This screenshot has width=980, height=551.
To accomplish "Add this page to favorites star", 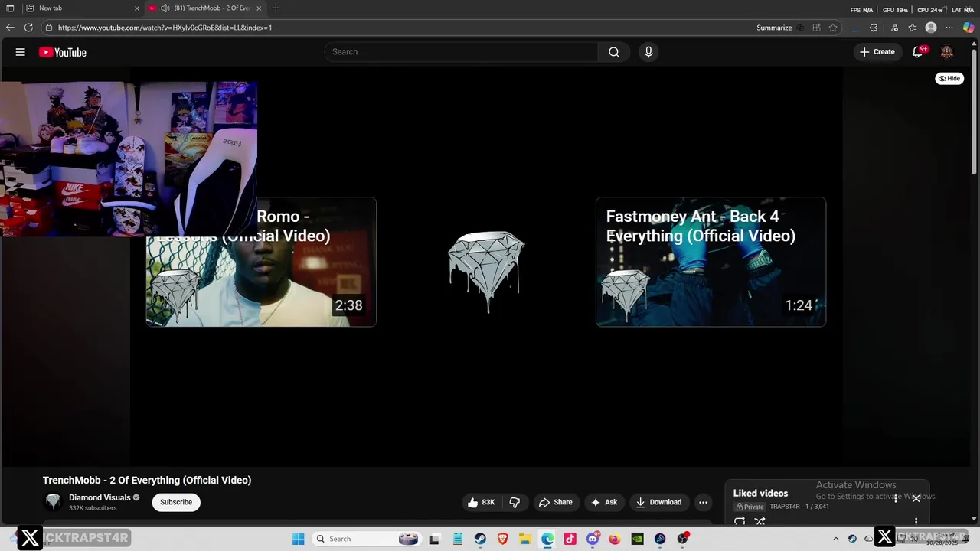I will pyautogui.click(x=833, y=28).
